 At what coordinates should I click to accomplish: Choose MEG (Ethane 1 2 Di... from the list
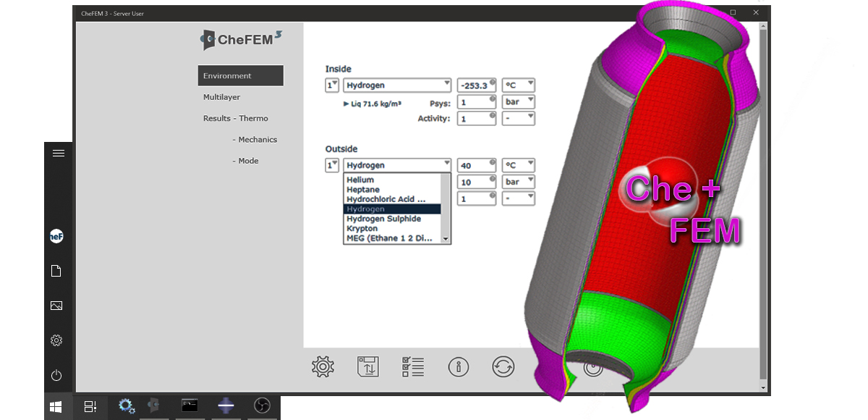(392, 238)
